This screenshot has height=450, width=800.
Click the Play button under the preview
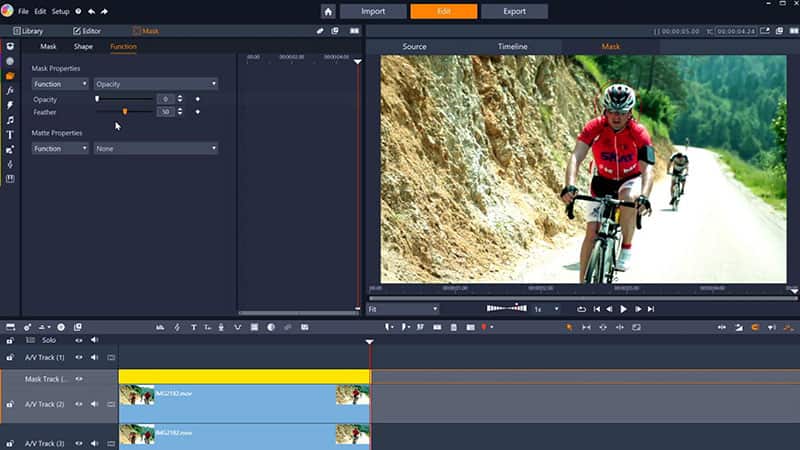click(x=623, y=309)
